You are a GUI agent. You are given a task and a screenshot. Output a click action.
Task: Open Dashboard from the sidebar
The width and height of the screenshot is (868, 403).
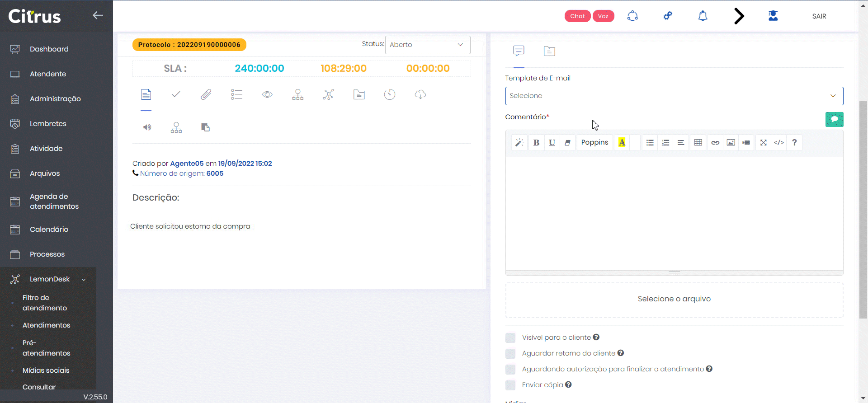click(x=49, y=49)
